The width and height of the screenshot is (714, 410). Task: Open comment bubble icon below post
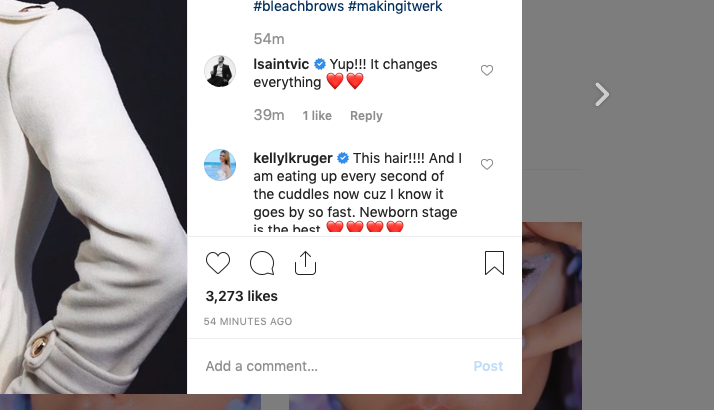pyautogui.click(x=262, y=263)
